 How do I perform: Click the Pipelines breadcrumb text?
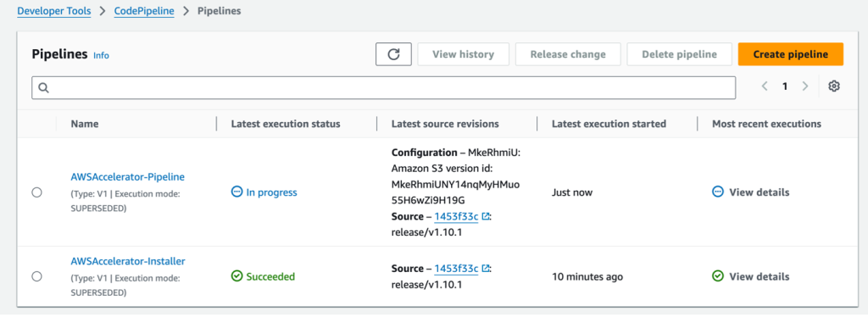click(220, 11)
